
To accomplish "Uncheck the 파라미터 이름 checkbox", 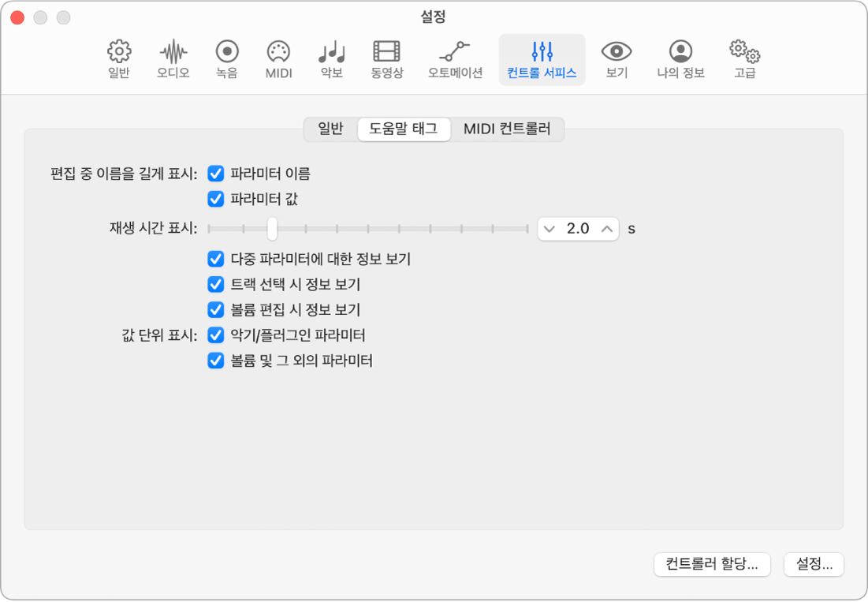I will tap(216, 174).
